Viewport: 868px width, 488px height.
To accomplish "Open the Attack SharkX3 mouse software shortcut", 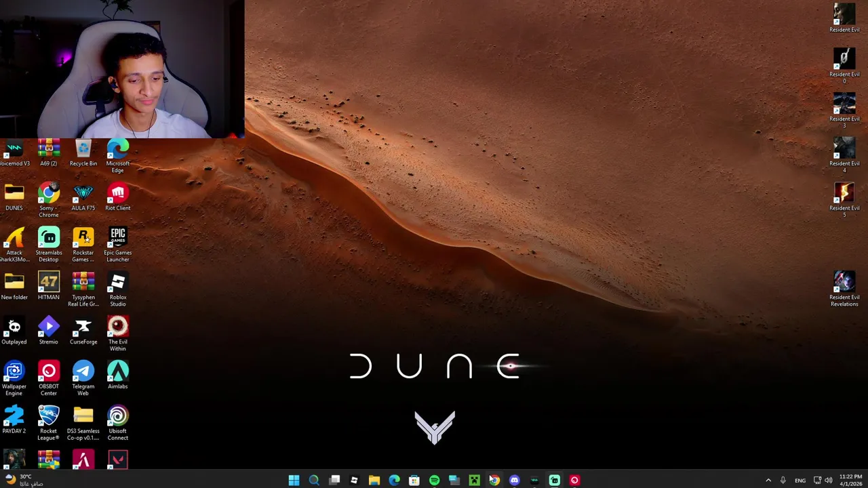I will [x=14, y=245].
